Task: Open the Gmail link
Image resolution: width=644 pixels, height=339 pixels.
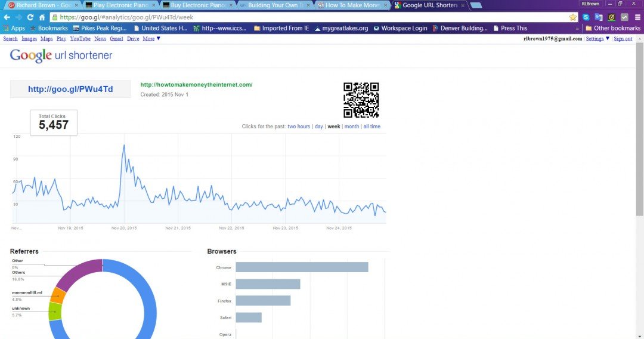Action: [116, 39]
